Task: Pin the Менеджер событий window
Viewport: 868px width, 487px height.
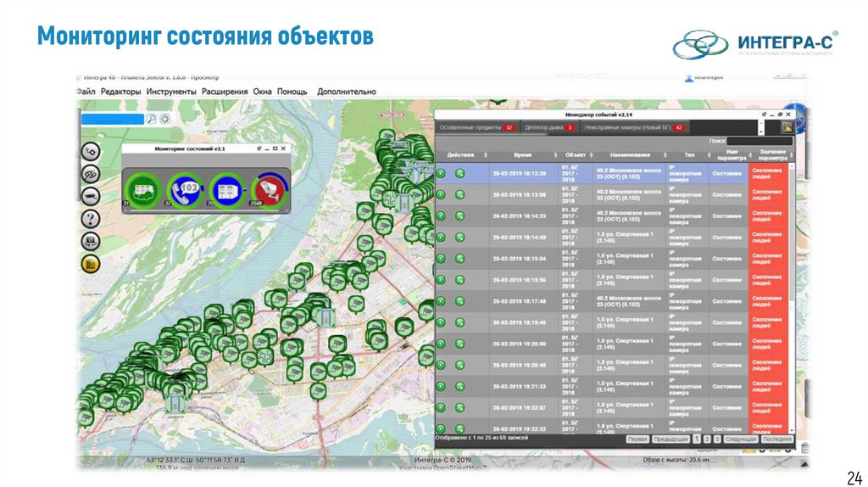Action: (765, 115)
